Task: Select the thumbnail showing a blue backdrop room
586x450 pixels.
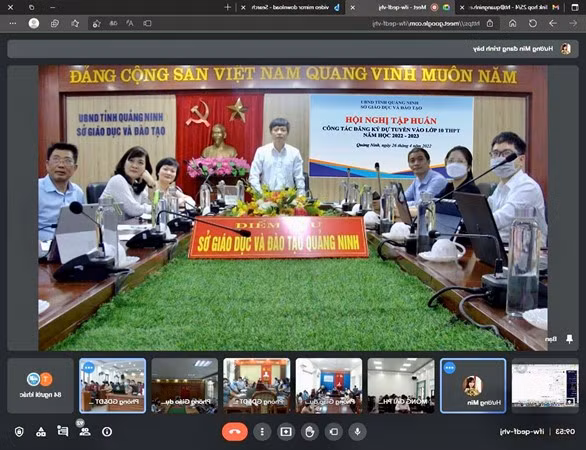Action: tap(329, 386)
